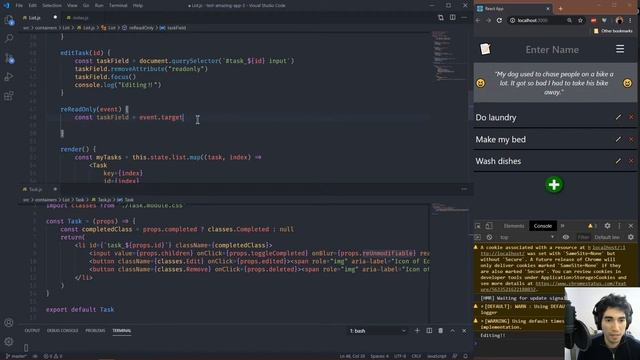Open the File menu in VS Code
The height and width of the screenshot is (360, 640).
point(19,5)
